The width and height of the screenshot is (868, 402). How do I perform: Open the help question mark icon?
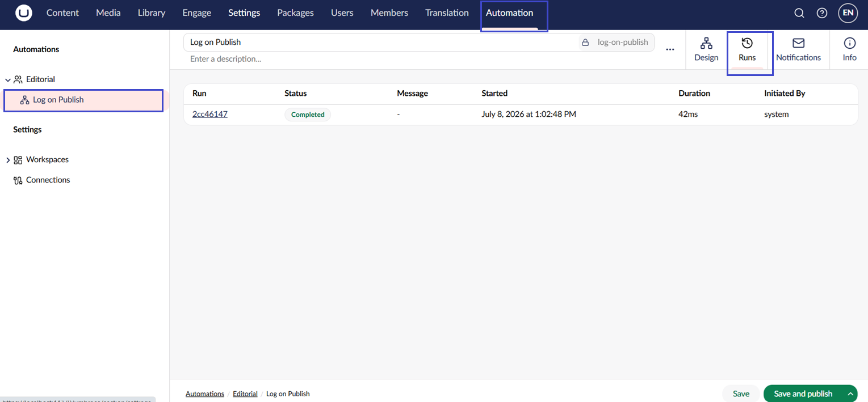[822, 13]
